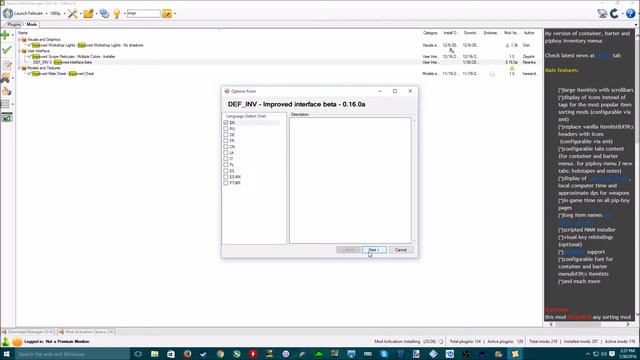Collapse the User Interface category

coord(19,51)
